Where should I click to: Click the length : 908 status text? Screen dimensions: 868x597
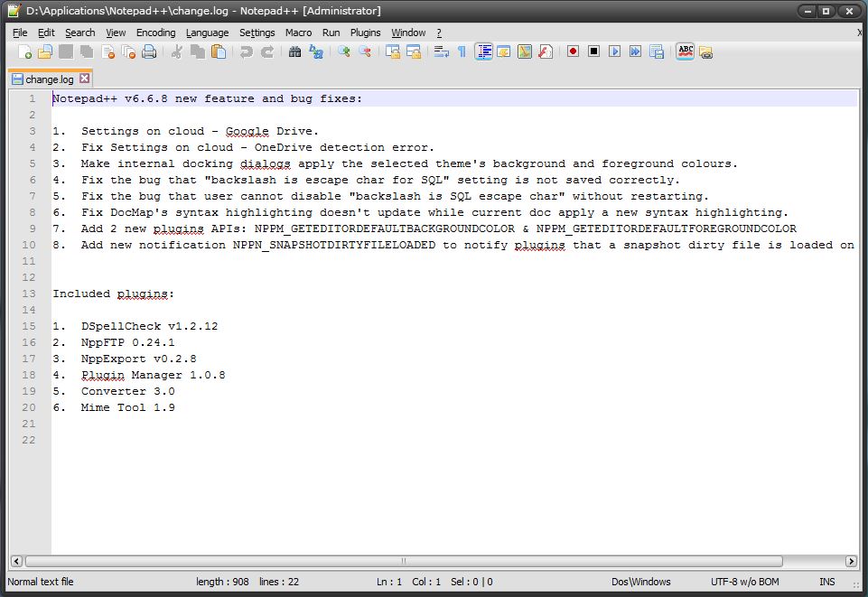(x=222, y=582)
